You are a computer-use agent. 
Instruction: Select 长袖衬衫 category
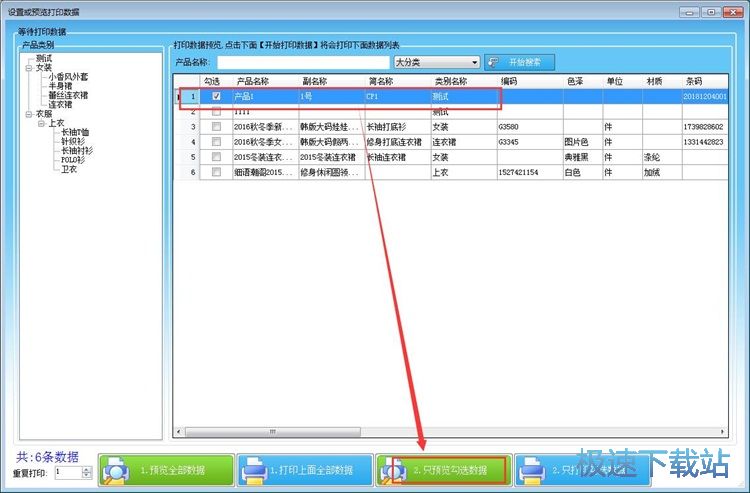pyautogui.click(x=77, y=151)
